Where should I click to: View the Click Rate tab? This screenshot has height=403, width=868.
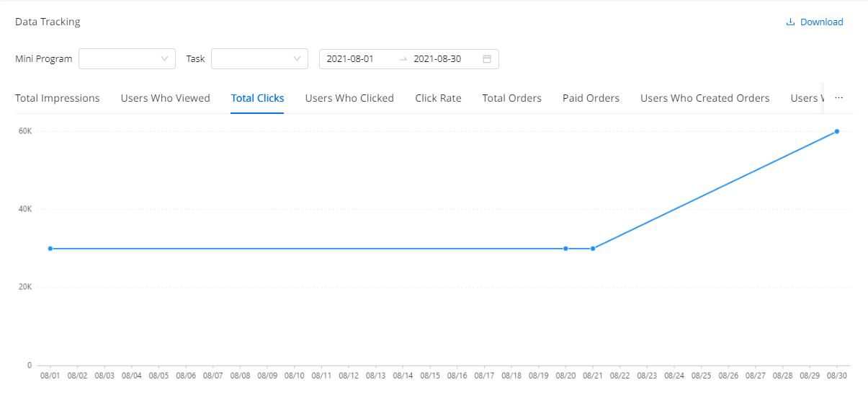438,98
